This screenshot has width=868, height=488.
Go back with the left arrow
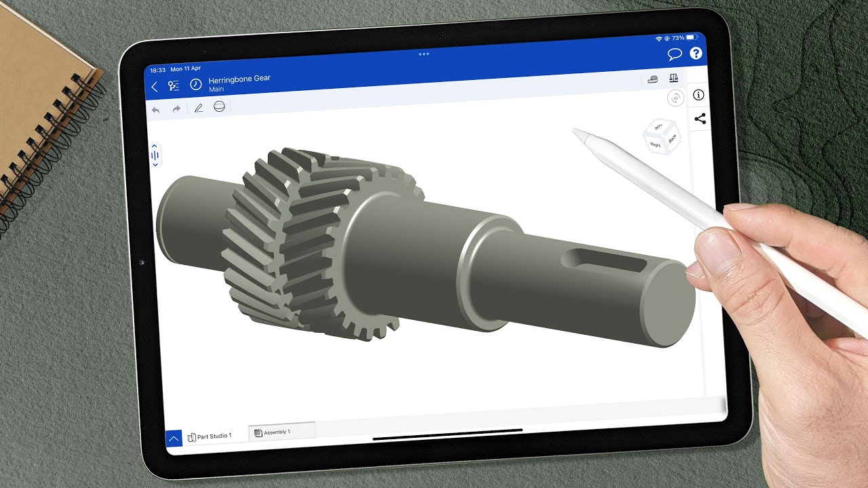(x=155, y=86)
